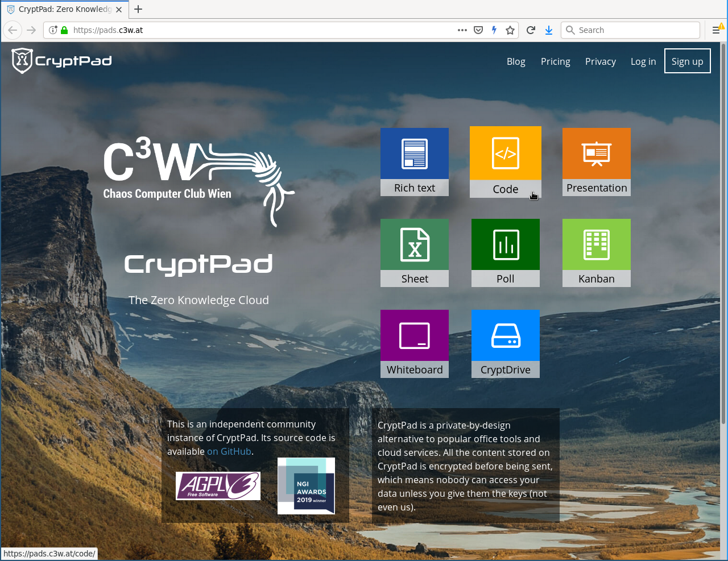Close the CryptPad tab
This screenshot has height=561, width=728.
click(119, 10)
